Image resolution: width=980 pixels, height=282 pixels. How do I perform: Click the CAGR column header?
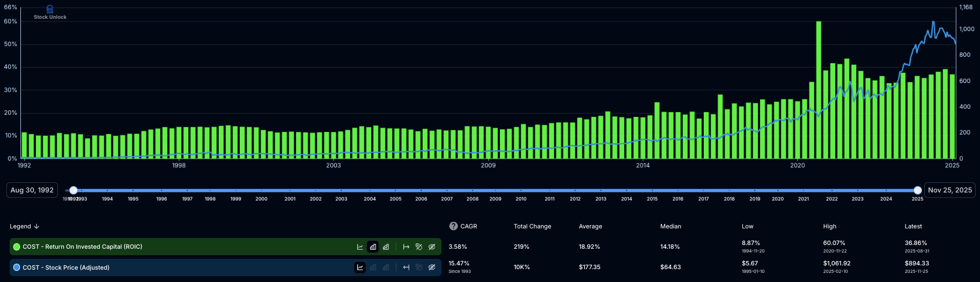tap(469, 226)
